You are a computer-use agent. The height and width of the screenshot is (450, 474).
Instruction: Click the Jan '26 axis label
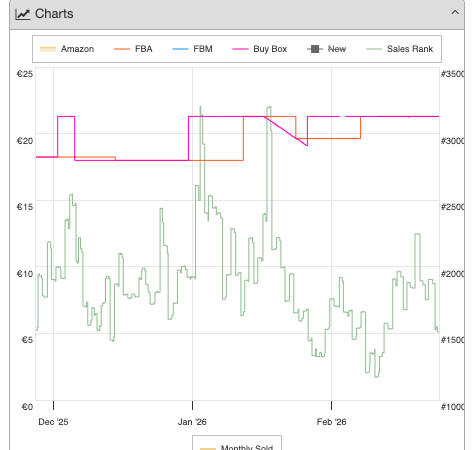pos(192,422)
